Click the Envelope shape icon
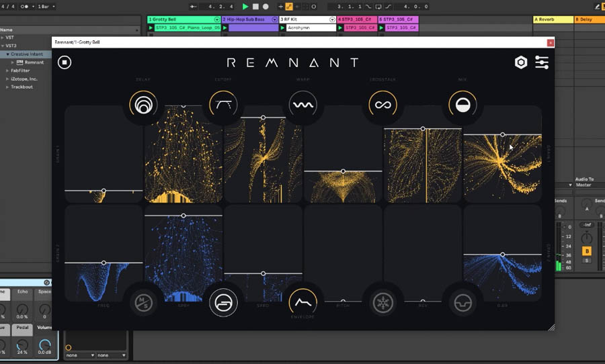Viewport: 605px width, 364px height. (303, 302)
